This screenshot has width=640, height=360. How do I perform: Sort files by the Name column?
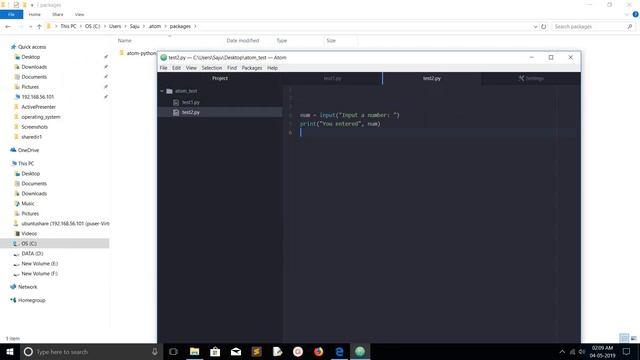point(125,40)
